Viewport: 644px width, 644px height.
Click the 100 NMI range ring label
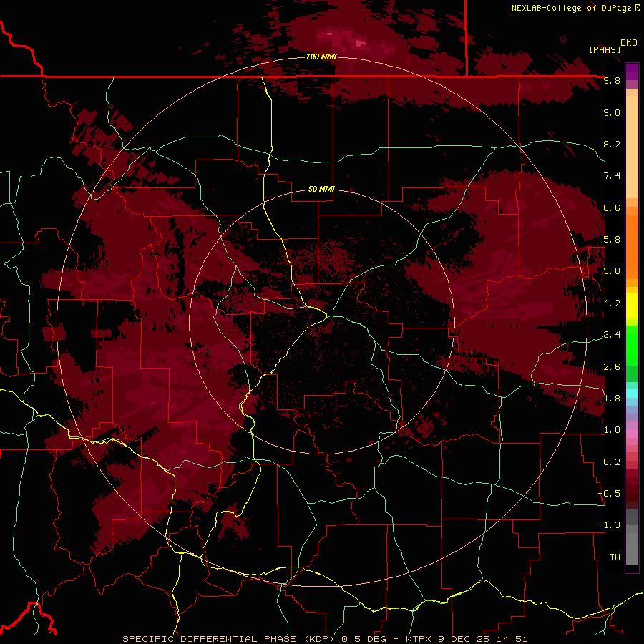click(x=321, y=57)
